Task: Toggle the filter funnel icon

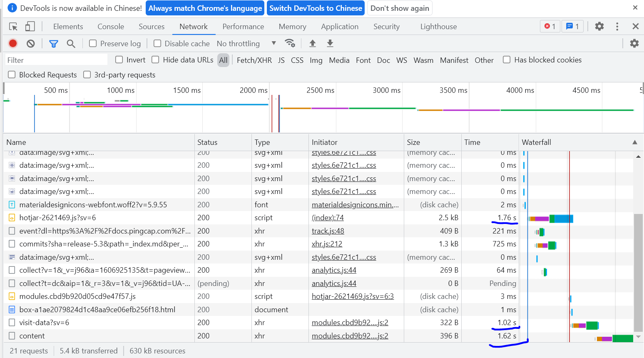Action: tap(54, 43)
